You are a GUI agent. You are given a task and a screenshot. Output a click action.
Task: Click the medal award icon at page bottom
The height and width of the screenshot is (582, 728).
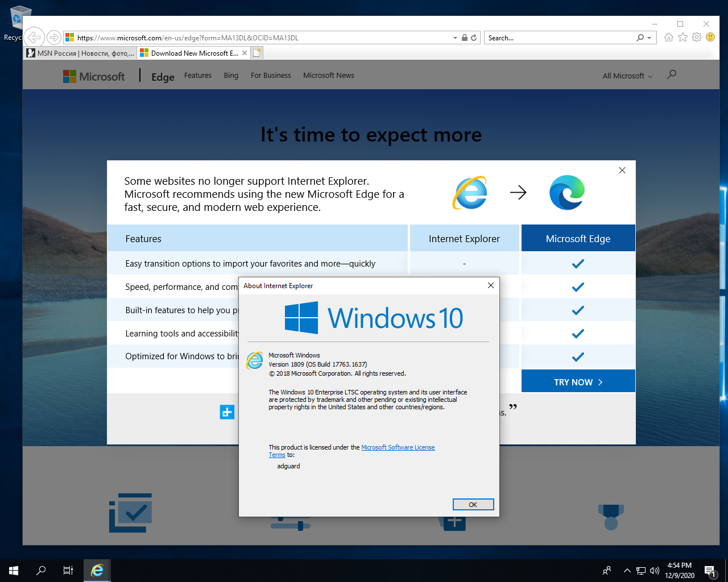[611, 517]
